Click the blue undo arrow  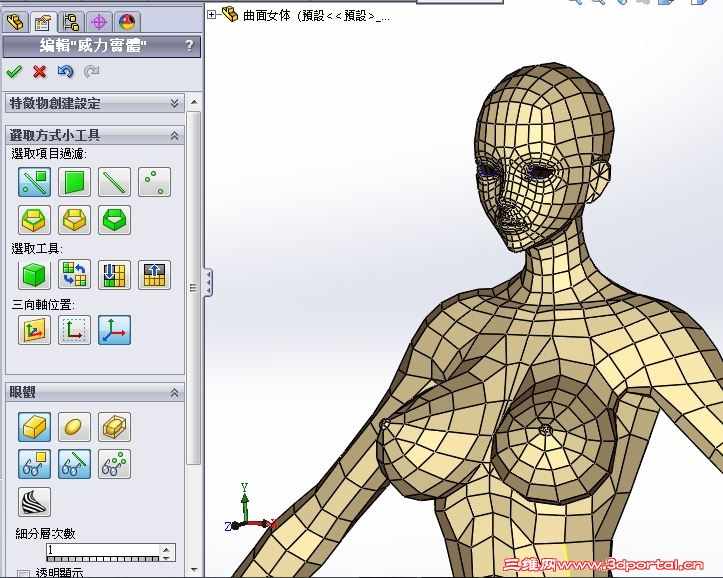point(65,71)
